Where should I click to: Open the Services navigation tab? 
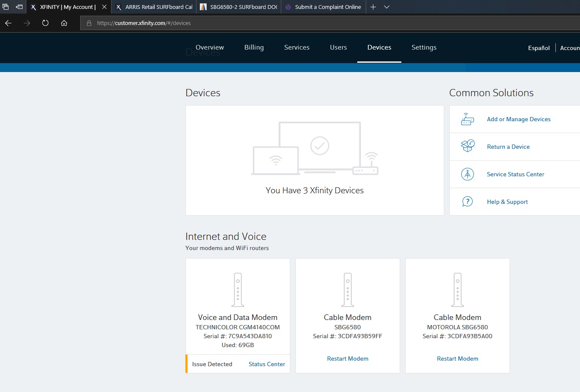point(297,47)
